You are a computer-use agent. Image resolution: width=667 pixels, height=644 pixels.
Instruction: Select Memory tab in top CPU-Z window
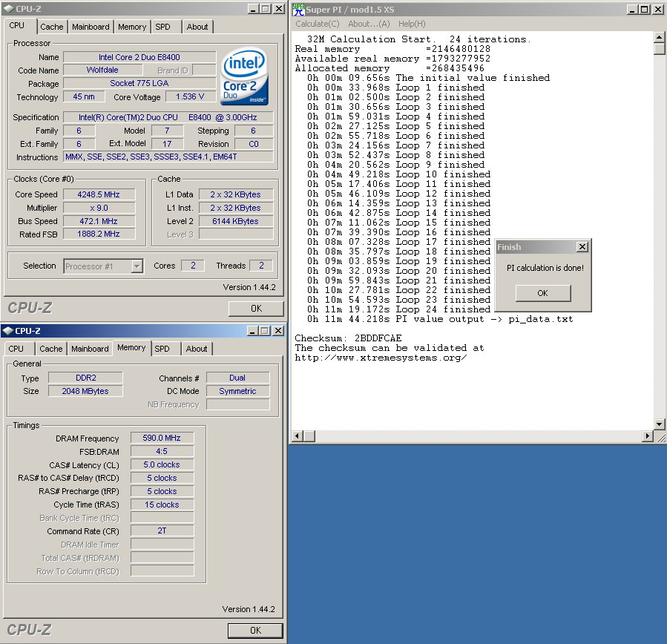tap(132, 27)
